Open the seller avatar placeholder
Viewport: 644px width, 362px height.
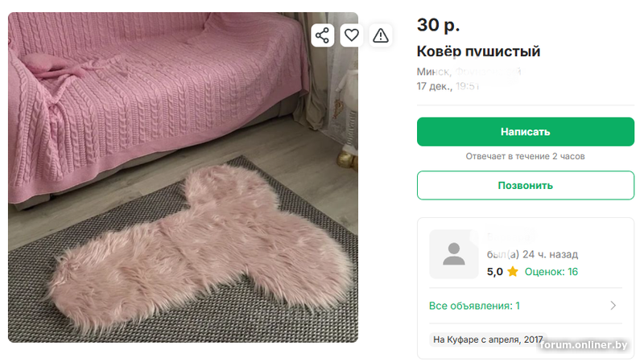[x=454, y=254]
